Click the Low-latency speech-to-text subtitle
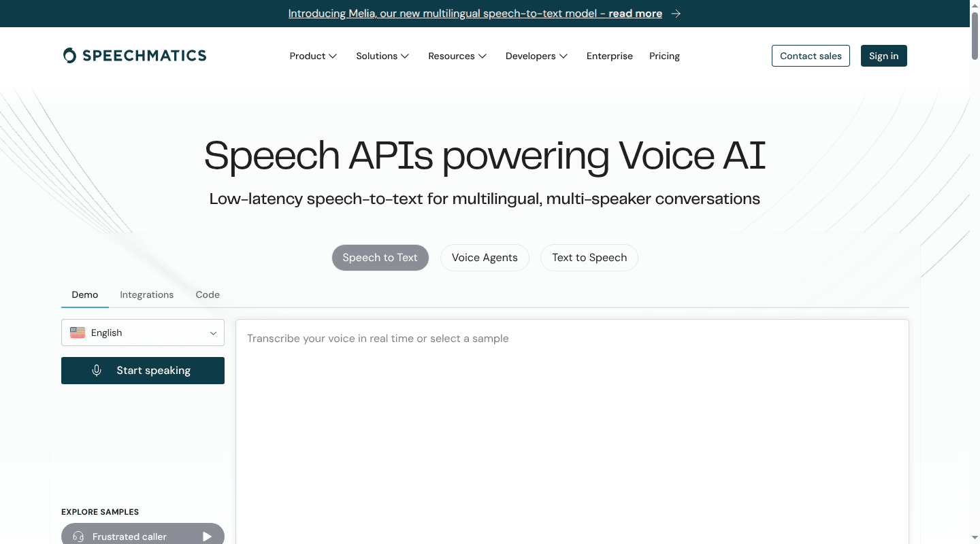Image resolution: width=980 pixels, height=544 pixels. pos(485,199)
